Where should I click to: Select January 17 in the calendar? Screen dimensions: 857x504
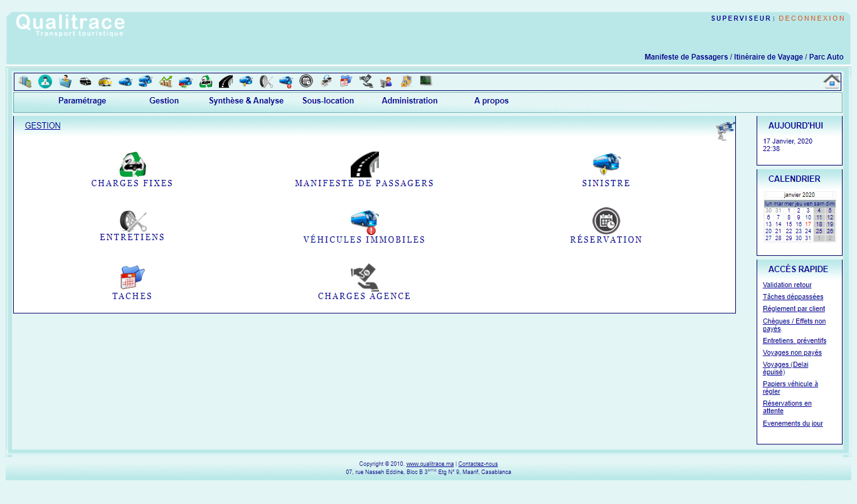pos(808,224)
